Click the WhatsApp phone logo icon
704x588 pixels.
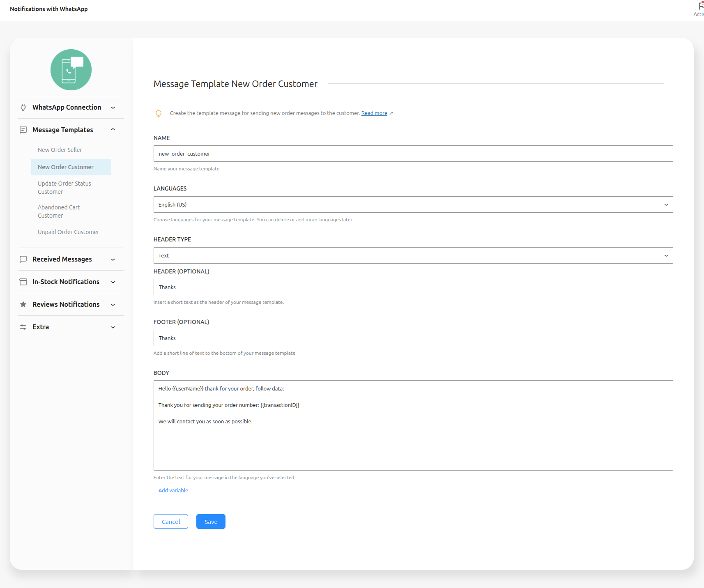click(71, 70)
